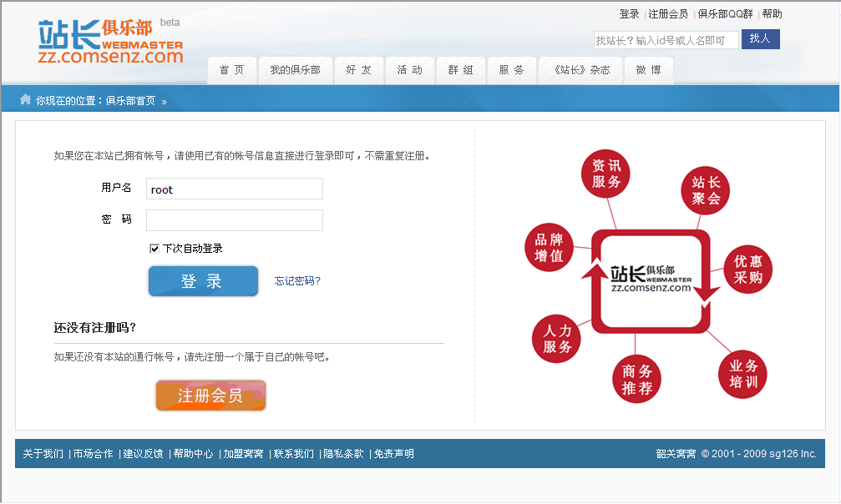Viewport: 841px width, 504px height.
Task: Click the 密码 input field
Action: click(235, 220)
